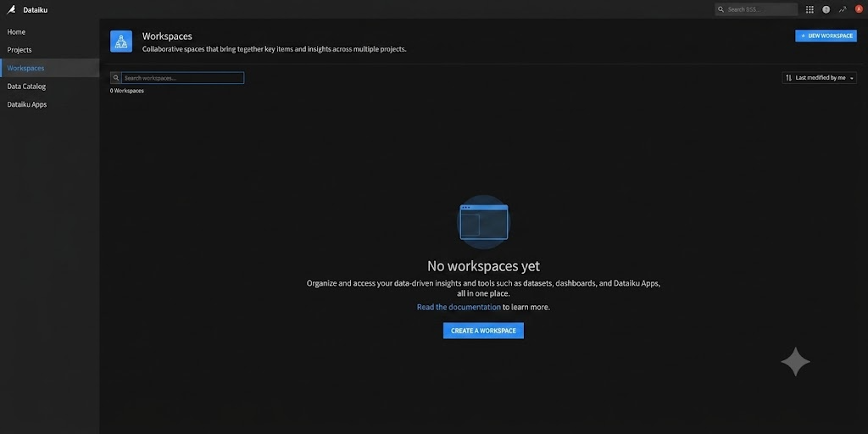Click the Create a Workspace button
Image resolution: width=868 pixels, height=434 pixels.
483,331
